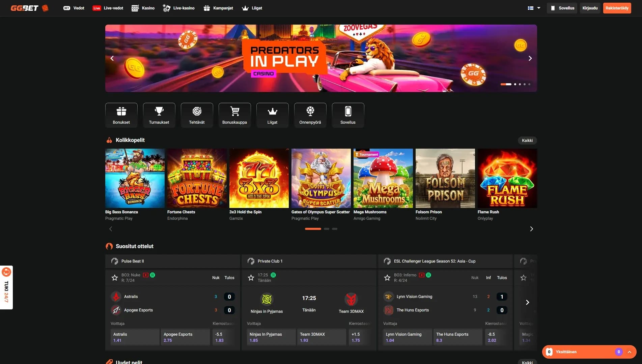
Task: Click the Lynn Vision Gaming team logo
Action: tap(389, 297)
